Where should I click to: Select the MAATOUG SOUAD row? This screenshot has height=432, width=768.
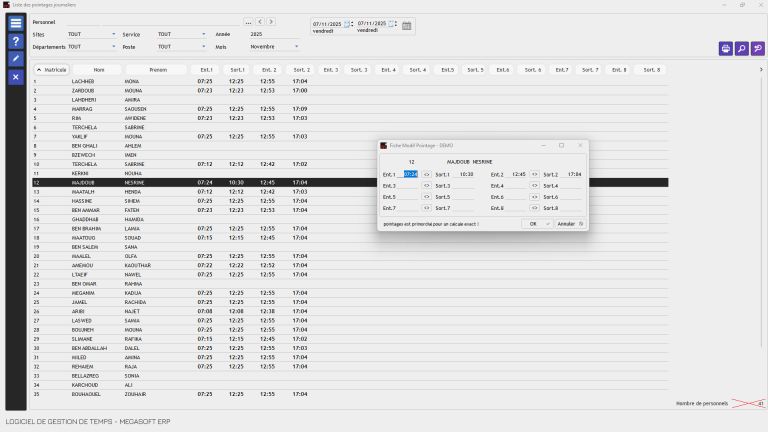point(350,238)
